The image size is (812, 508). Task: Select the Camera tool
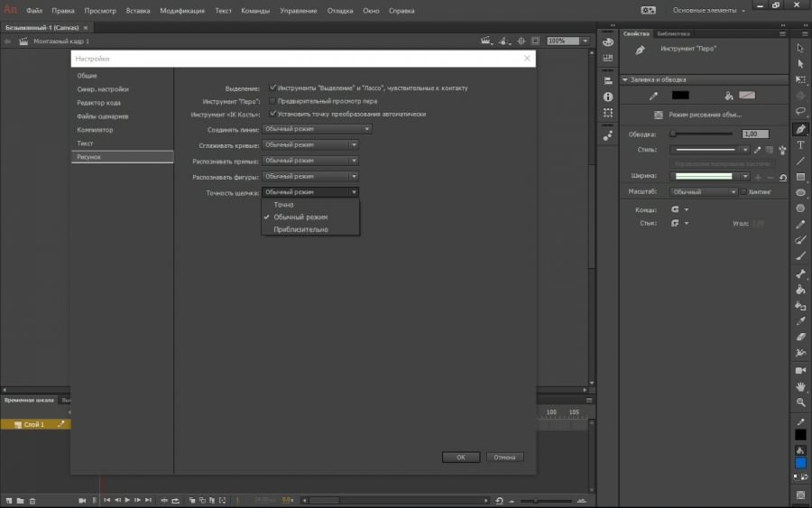[800, 370]
